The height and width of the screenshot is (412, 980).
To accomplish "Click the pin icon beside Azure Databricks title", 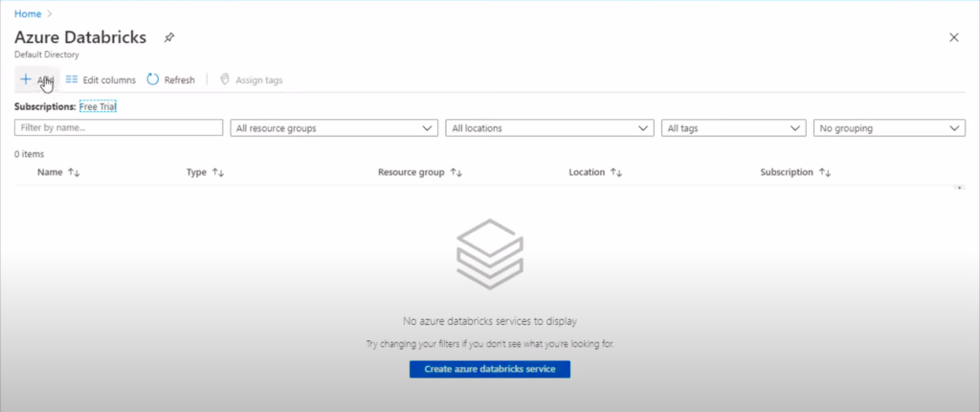I will click(169, 37).
